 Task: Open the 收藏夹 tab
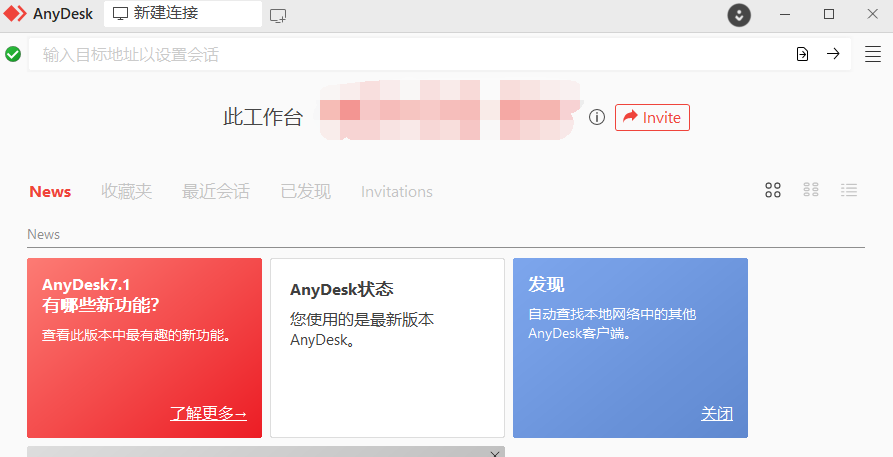point(126,191)
